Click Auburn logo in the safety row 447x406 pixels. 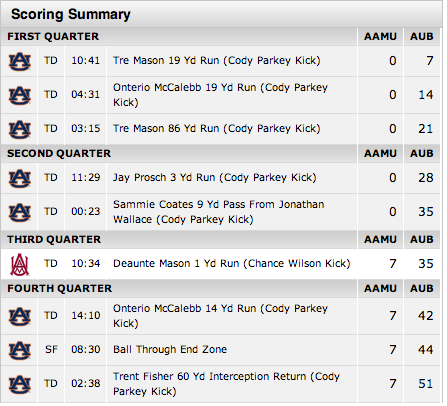20,350
